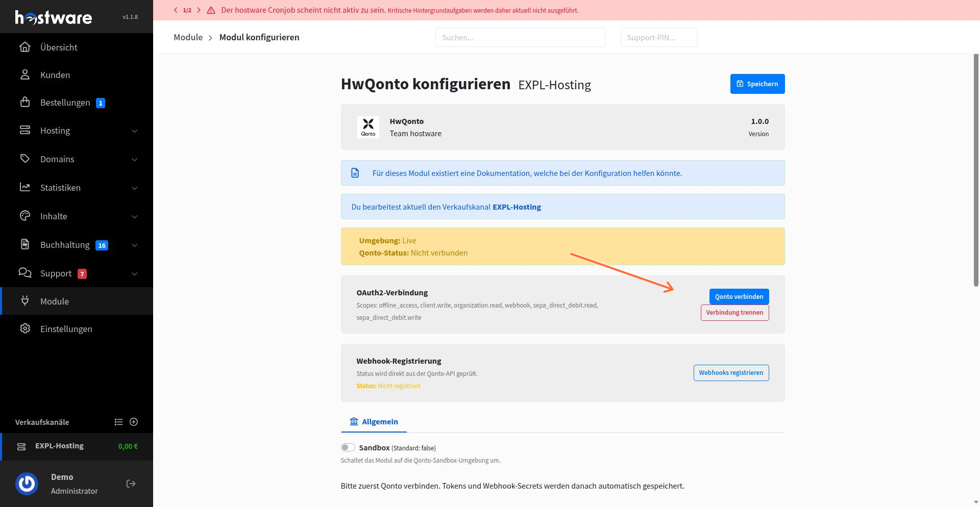This screenshot has height=507, width=980.
Task: Click the Qonto module logo
Action: pos(368,127)
